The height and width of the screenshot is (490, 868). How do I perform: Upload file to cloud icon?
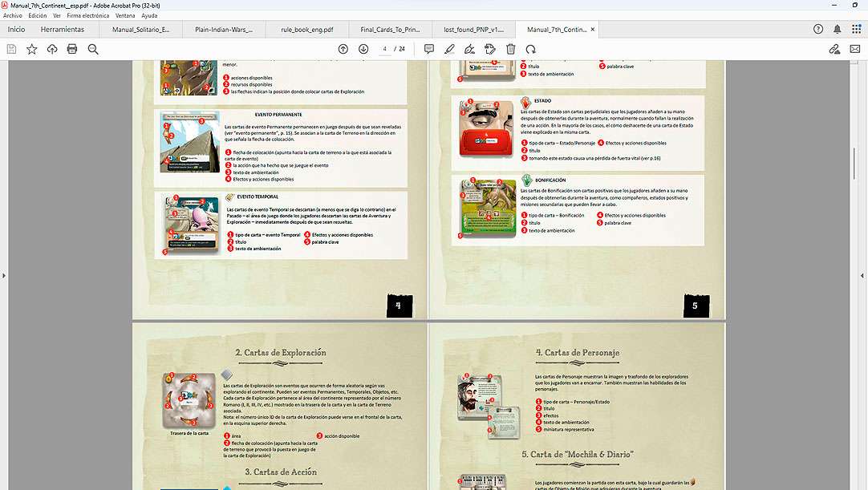52,49
